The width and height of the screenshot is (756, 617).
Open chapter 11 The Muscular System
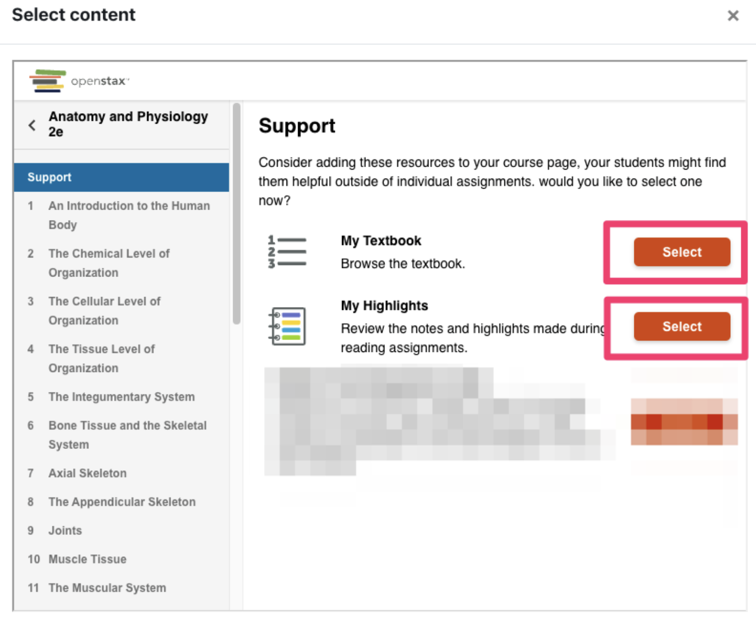(107, 588)
